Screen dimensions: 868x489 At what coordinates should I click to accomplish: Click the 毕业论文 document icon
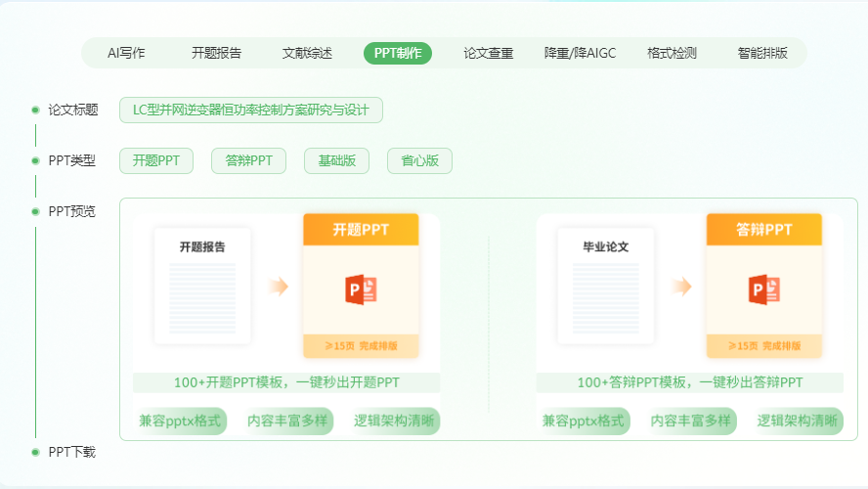pyautogui.click(x=605, y=286)
